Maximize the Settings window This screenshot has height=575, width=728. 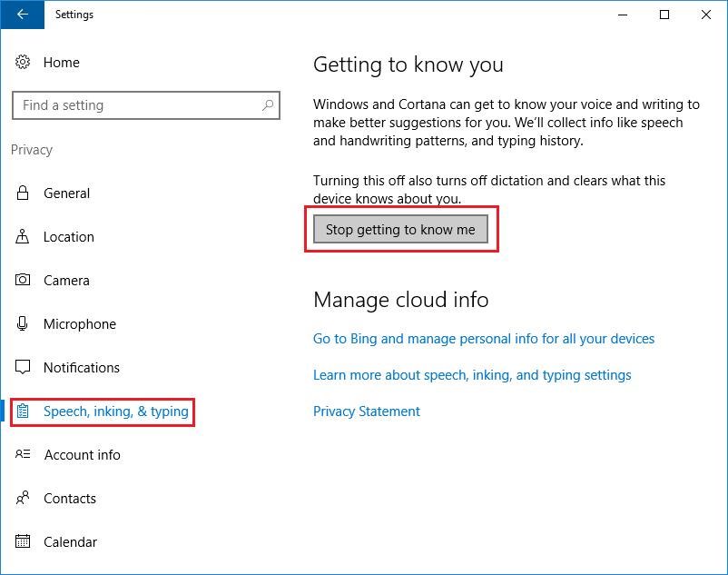tap(664, 15)
